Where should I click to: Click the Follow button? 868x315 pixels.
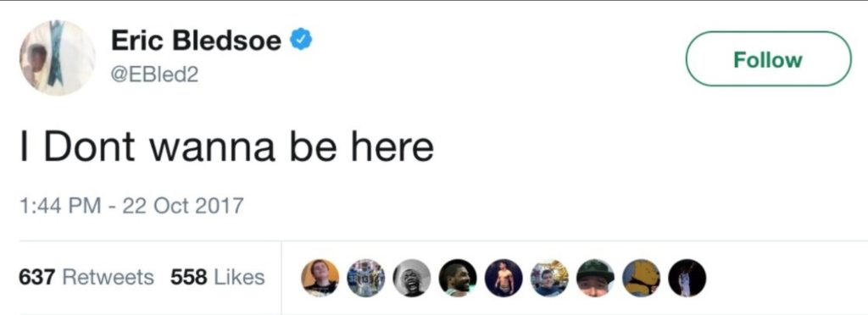pos(768,59)
